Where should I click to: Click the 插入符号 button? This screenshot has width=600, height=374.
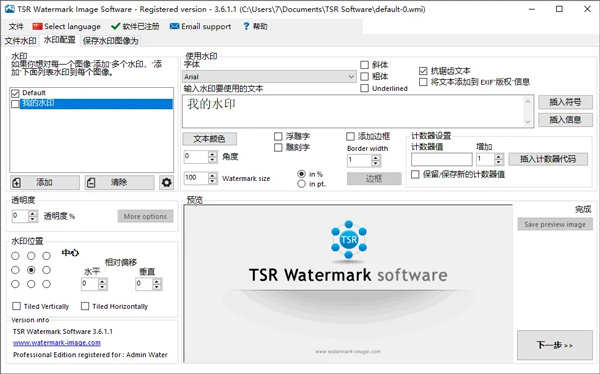pyautogui.click(x=565, y=102)
